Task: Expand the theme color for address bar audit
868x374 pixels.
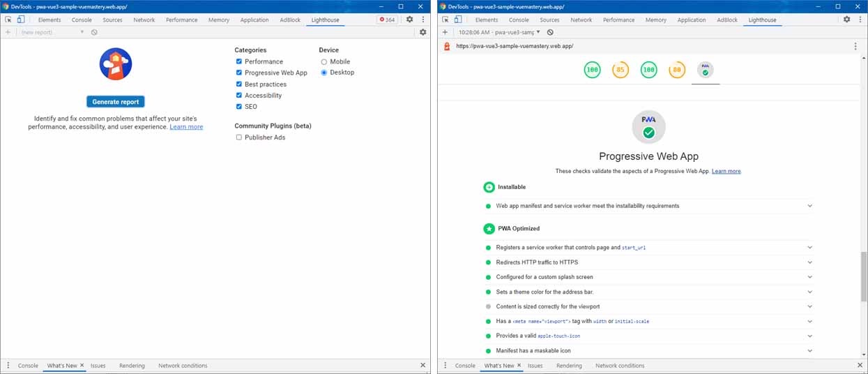Action: 809,292
